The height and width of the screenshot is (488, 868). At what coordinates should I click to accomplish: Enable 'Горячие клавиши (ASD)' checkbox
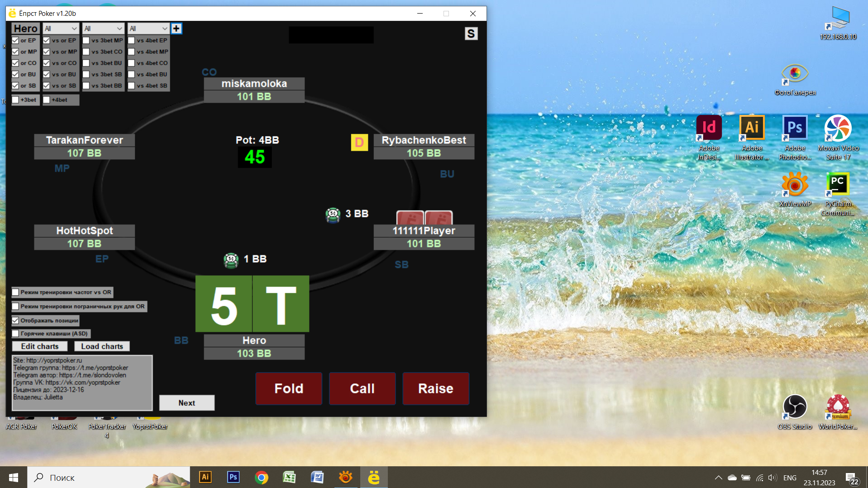click(x=15, y=334)
